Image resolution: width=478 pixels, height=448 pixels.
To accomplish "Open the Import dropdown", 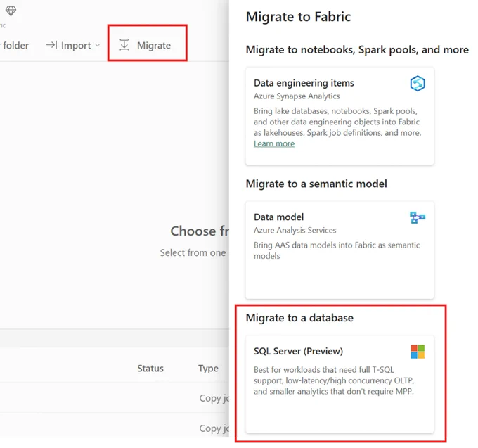I will click(73, 46).
